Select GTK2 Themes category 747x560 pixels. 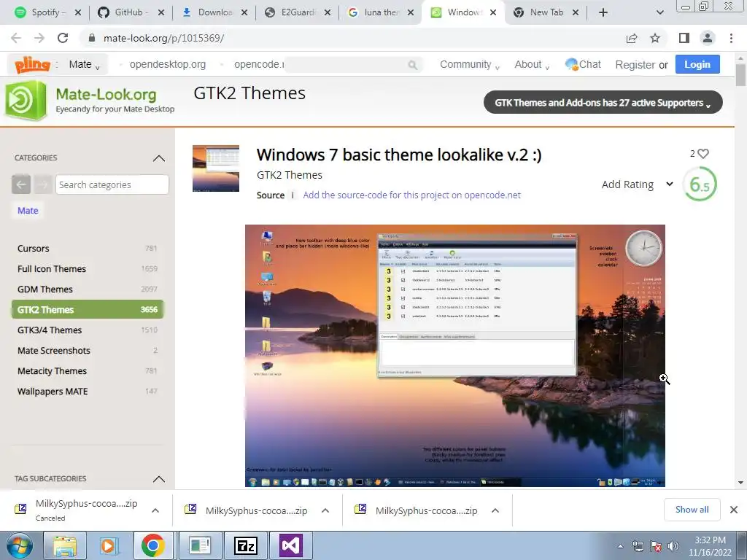pyautogui.click(x=88, y=309)
